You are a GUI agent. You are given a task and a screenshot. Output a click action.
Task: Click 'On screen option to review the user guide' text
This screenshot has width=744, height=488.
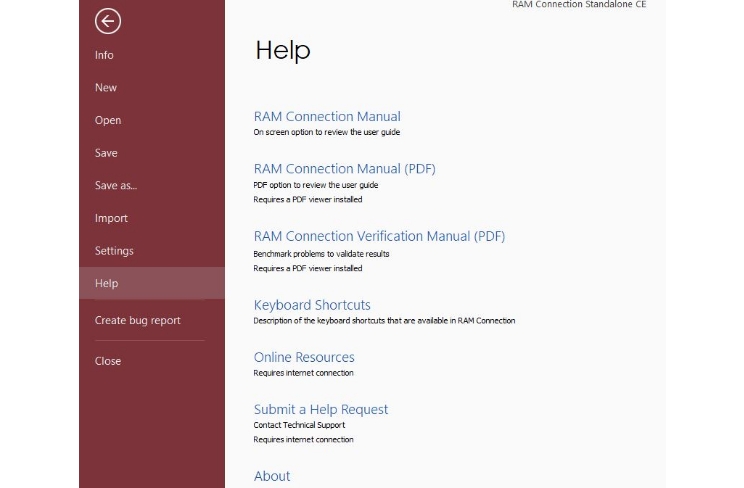point(326,132)
